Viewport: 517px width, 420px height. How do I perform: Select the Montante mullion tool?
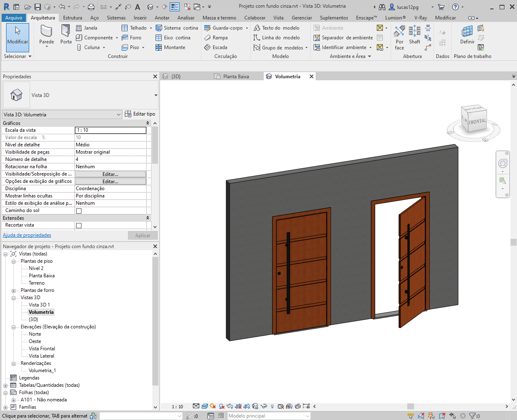171,47
